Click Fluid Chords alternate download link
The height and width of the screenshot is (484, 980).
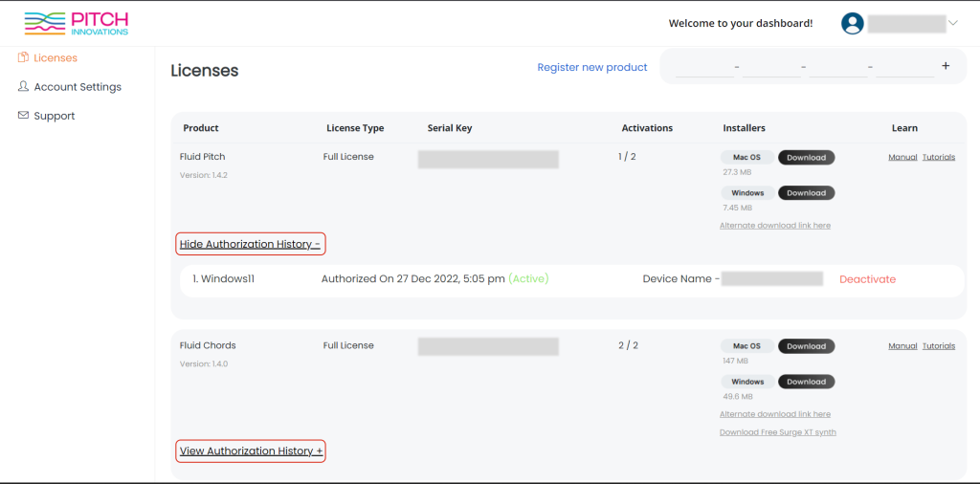point(775,414)
